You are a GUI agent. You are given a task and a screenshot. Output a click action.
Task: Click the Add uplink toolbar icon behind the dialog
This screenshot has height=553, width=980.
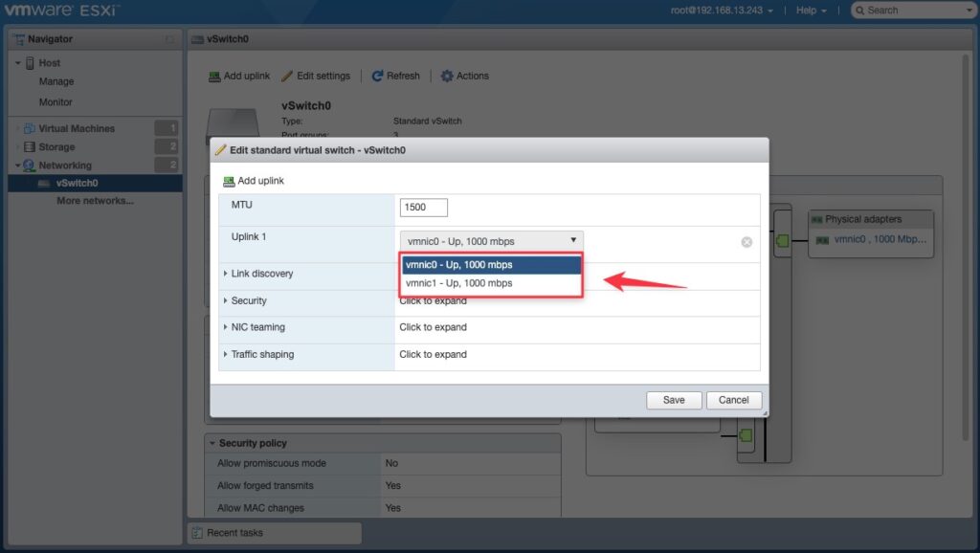tap(214, 77)
